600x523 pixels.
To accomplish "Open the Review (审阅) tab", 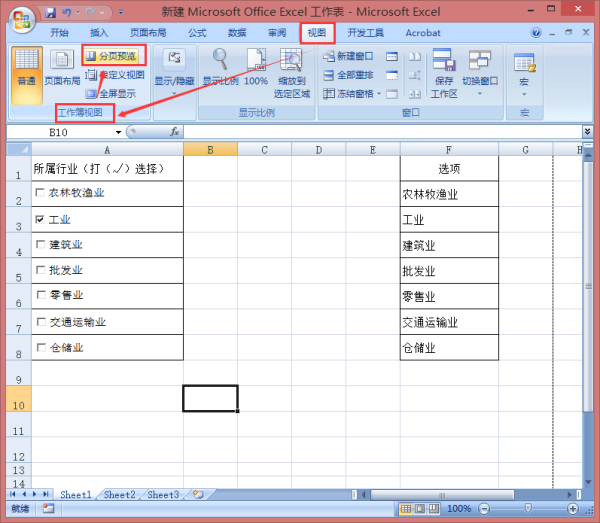I will click(x=277, y=33).
